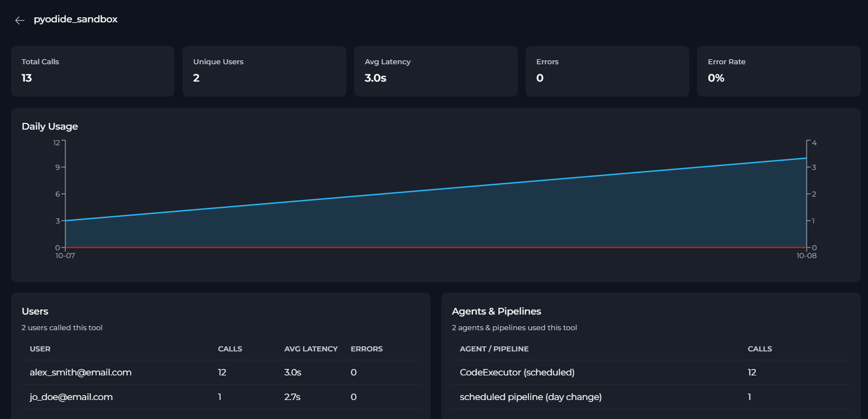This screenshot has width=868, height=419.
Task: Open the alex_smith@email.com user row
Action: coord(221,373)
